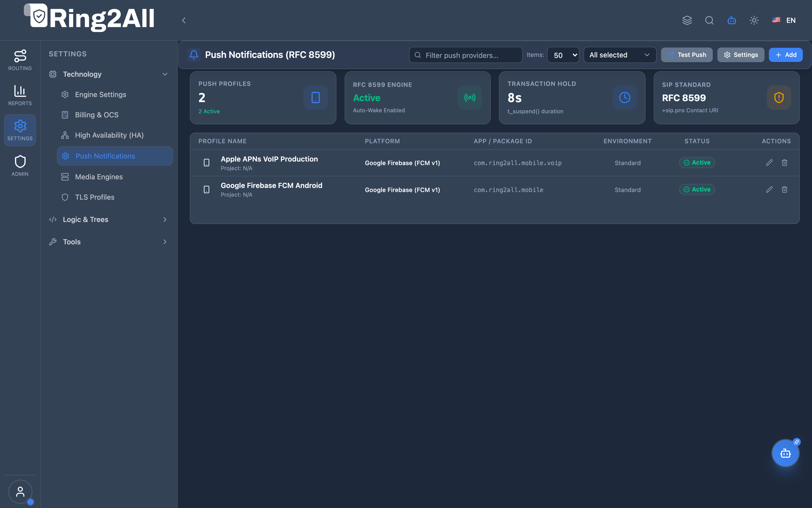Expand the Logic & Trees section
Image resolution: width=812 pixels, height=508 pixels.
coord(108,219)
